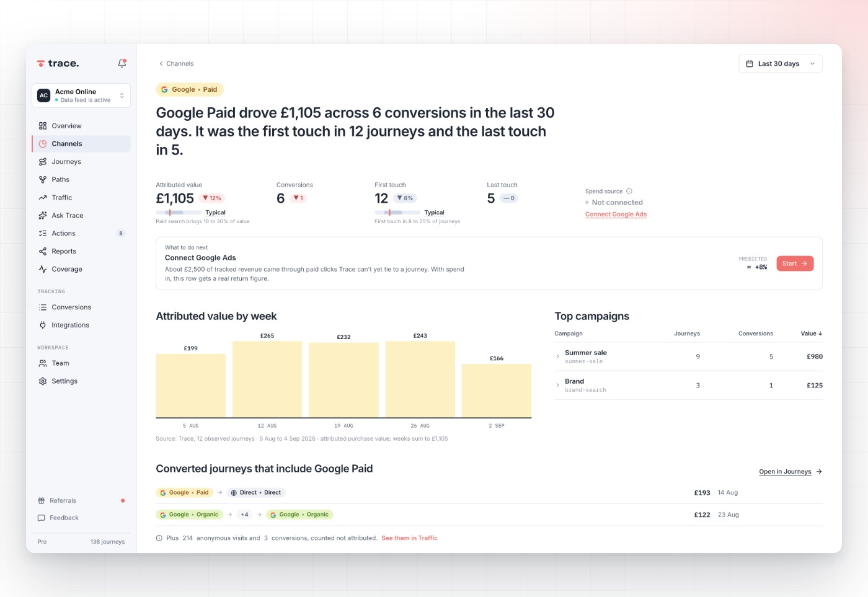The image size is (868, 597).
Task: Click the Google Paid channel tag in header
Action: [190, 90]
